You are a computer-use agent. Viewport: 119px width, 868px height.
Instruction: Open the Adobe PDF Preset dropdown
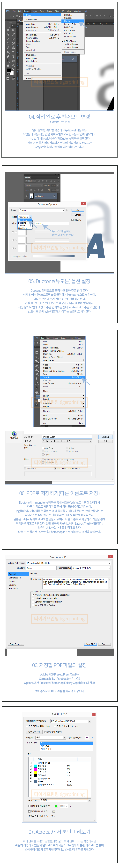[x=68, y=563]
